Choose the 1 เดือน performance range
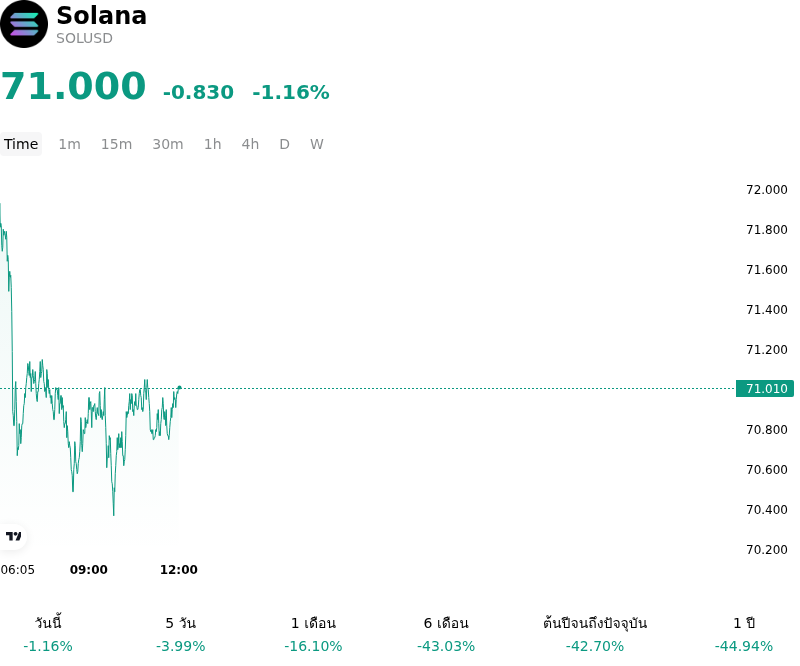This screenshot has width=800, height=666. (313, 634)
